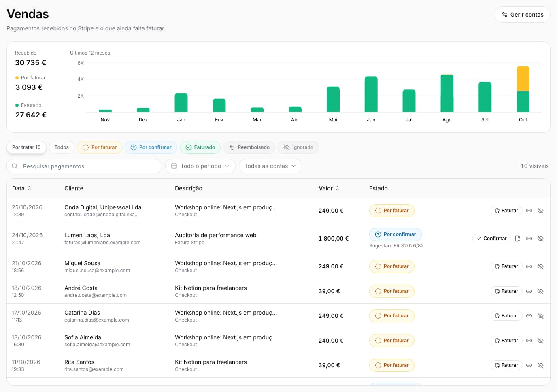
Task: Click link icon in Catarina Dias row
Action: pos(529,316)
